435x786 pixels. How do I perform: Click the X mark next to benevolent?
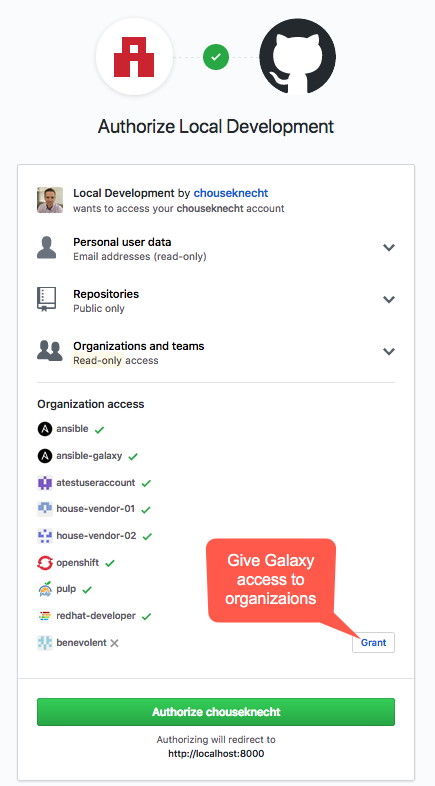(x=114, y=643)
